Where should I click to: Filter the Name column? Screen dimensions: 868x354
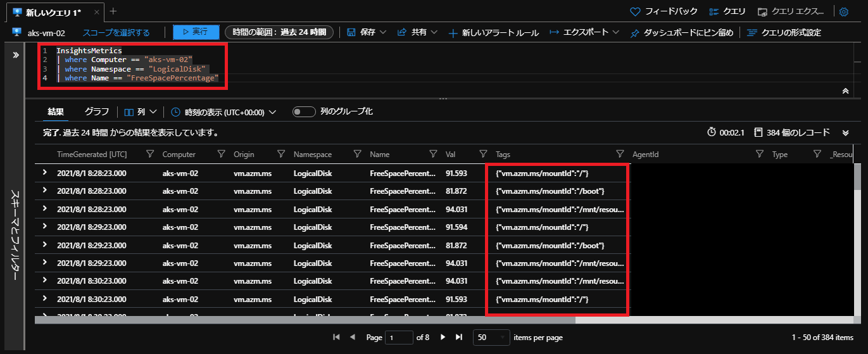433,154
